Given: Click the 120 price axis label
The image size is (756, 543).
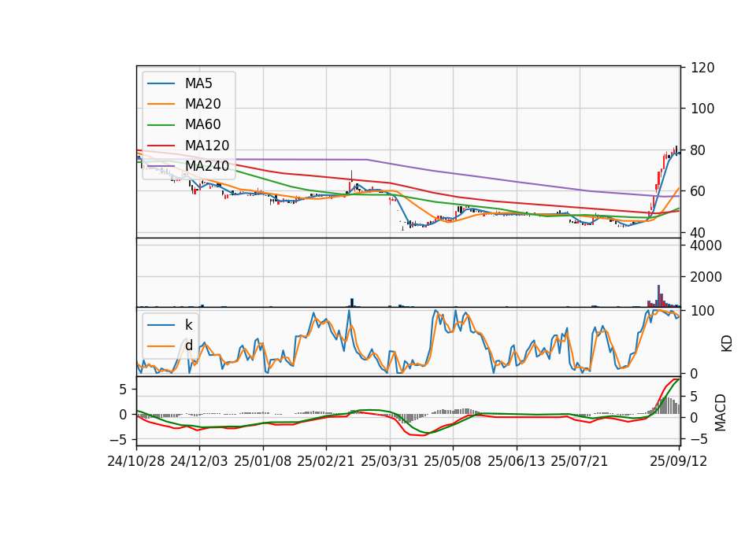Looking at the screenshot, I should tap(702, 68).
